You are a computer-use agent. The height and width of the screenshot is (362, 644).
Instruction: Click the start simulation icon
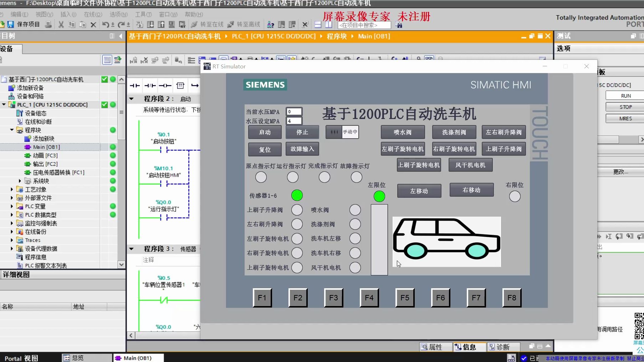[172, 25]
